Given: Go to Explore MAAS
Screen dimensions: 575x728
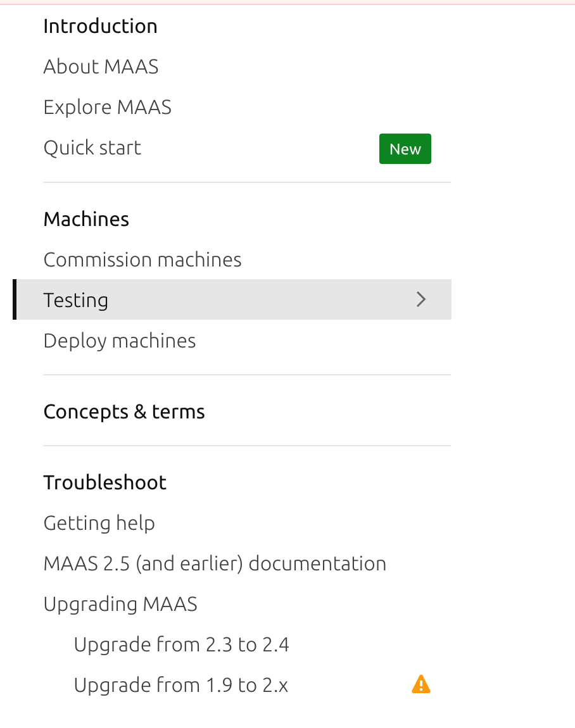Looking at the screenshot, I should [107, 107].
